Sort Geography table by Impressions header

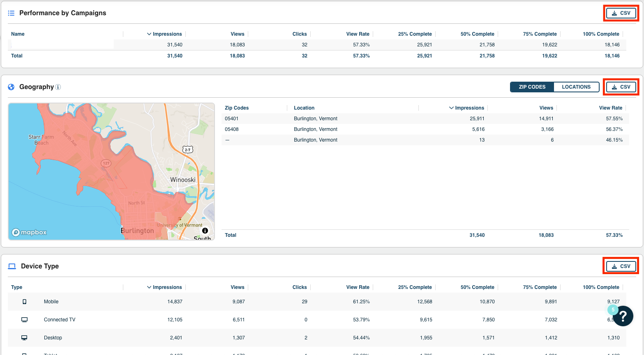point(467,108)
